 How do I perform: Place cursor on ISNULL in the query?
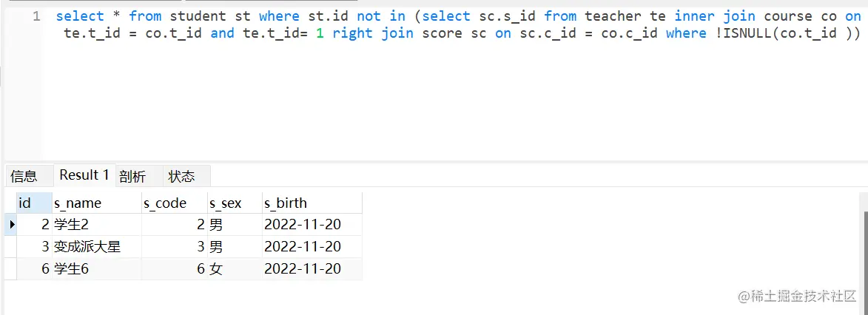tap(741, 33)
